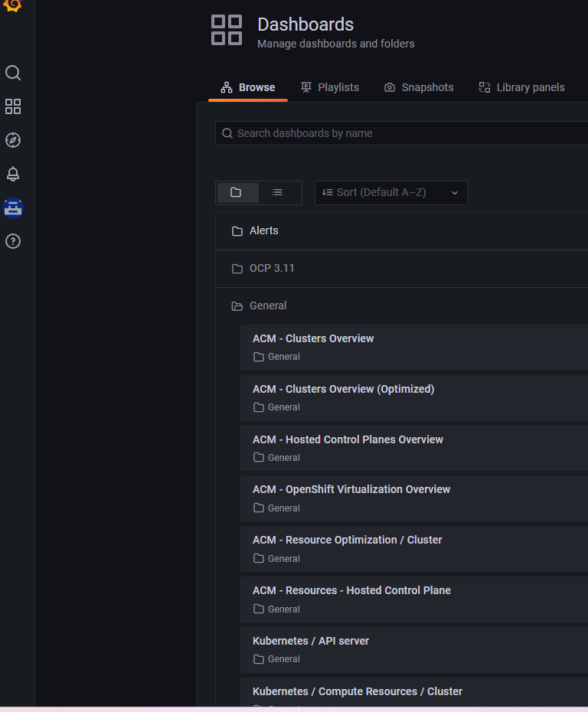This screenshot has height=712, width=588.
Task: Click the Search dashboards by name field
Action: point(401,133)
